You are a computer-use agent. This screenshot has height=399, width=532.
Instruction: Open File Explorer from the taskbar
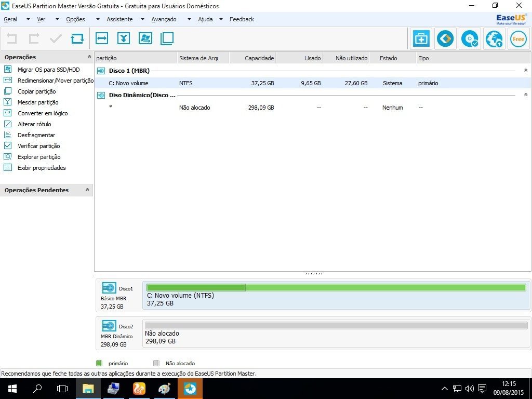pyautogui.click(x=88, y=389)
